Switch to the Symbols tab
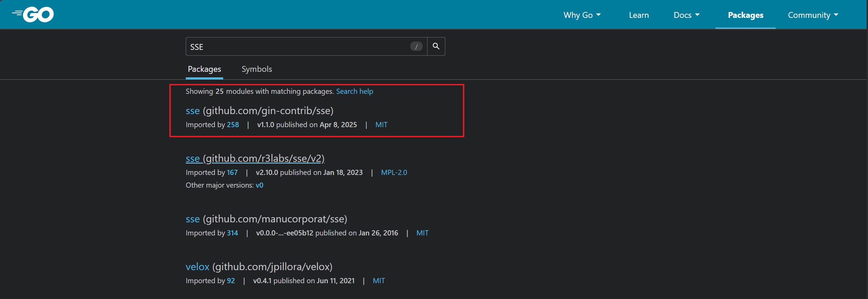The height and width of the screenshot is (299, 868). coord(257,69)
